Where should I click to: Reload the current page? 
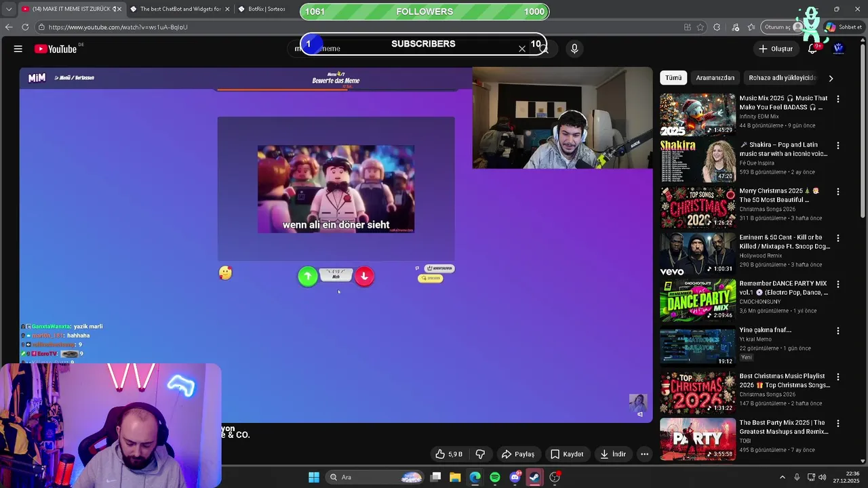pyautogui.click(x=25, y=27)
